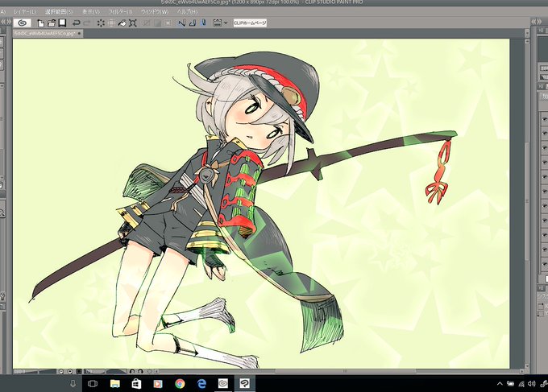
Task: Create a new canvas with New icon
Action: [41, 23]
